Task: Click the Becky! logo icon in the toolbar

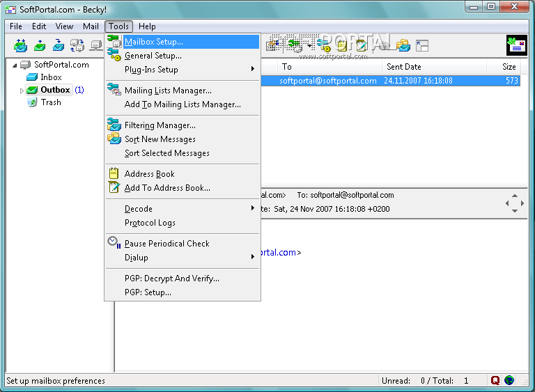Action: click(517, 45)
